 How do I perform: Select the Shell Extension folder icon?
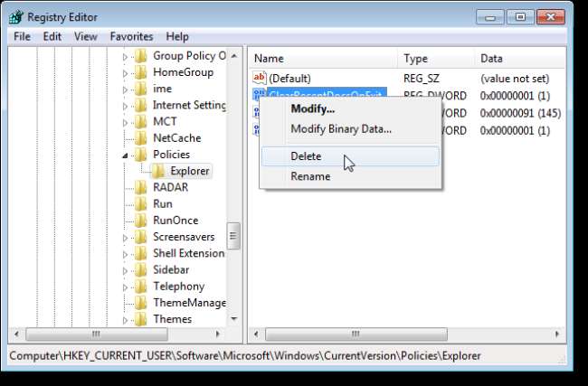(141, 253)
